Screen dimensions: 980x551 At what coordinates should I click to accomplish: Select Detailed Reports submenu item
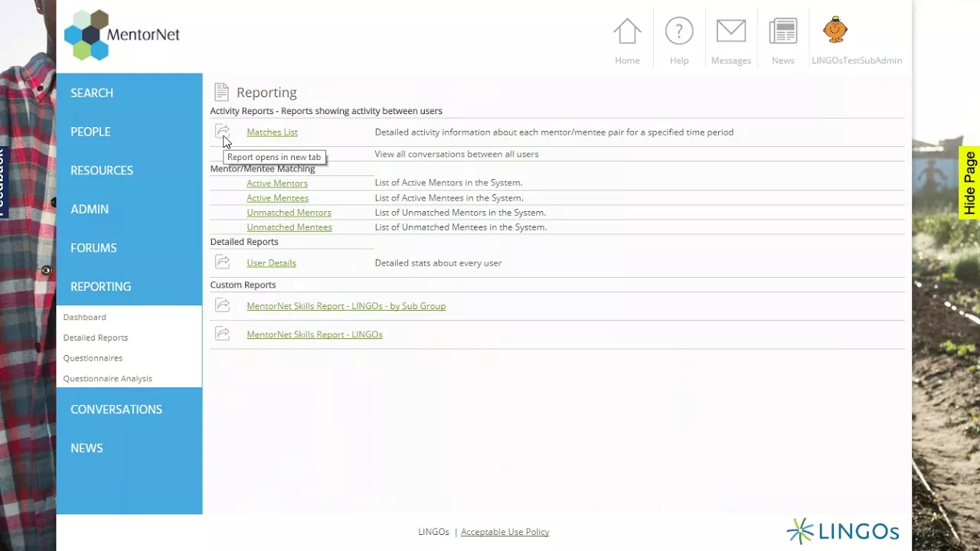[x=96, y=337]
